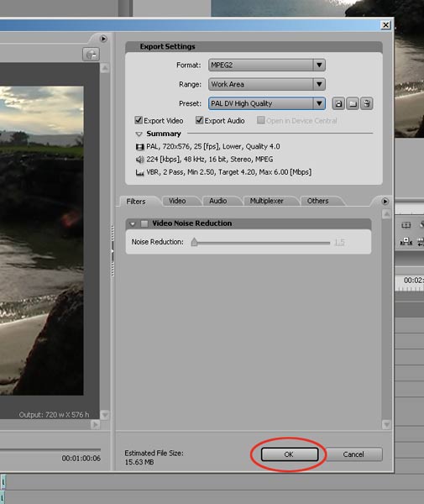Image resolution: width=424 pixels, height=504 pixels.
Task: Collapse the Summary section triangle
Action: [x=139, y=134]
